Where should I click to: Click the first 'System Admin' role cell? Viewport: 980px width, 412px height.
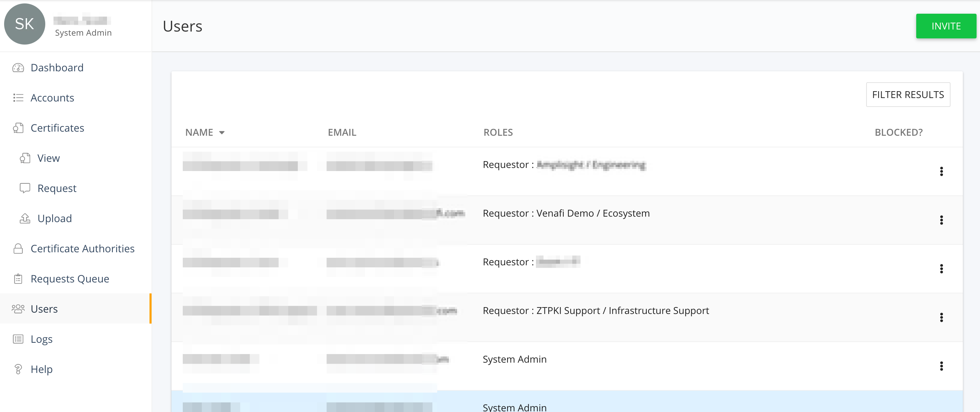click(514, 359)
